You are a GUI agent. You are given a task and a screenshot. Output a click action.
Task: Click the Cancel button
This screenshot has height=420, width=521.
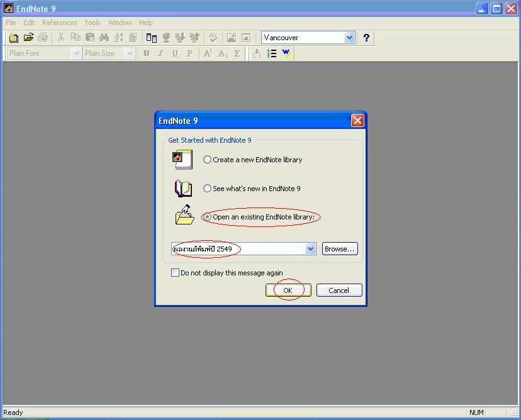click(x=339, y=290)
